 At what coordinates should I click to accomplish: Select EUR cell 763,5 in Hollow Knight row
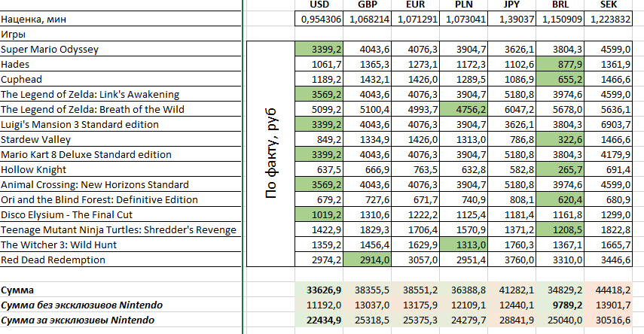coord(415,169)
